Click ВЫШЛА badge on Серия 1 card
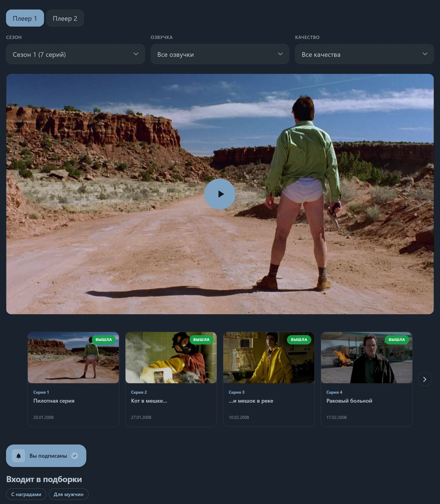The height and width of the screenshot is (504, 440). pos(104,340)
